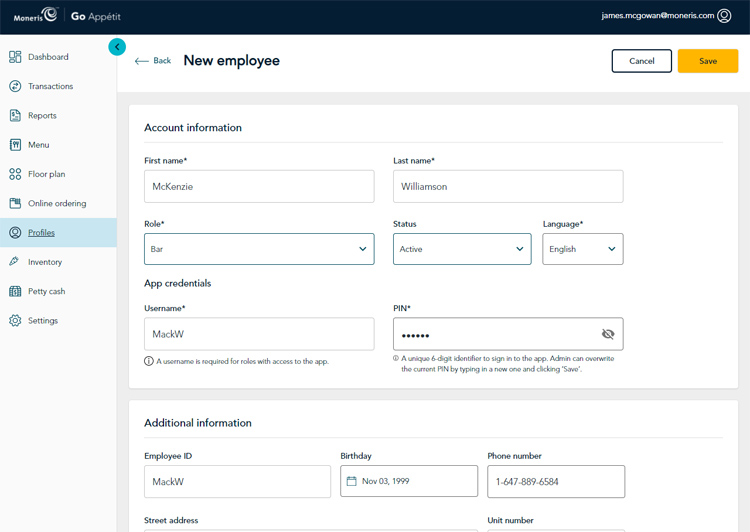Click the Petty cash icon
Screen dimensions: 750x532
15,291
